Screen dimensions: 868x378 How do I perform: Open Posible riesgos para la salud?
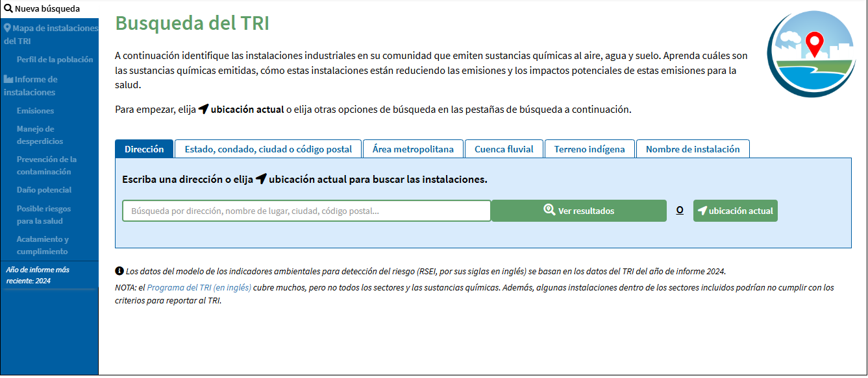point(43,215)
